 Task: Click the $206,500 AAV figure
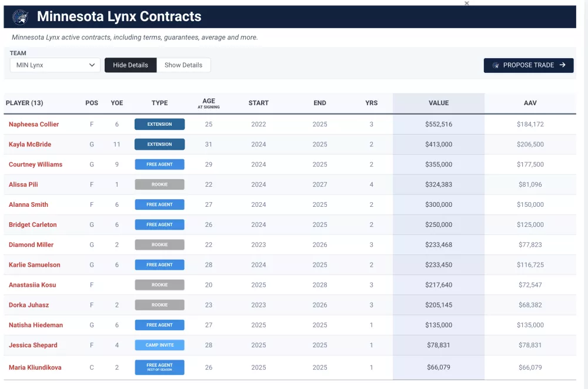click(x=530, y=145)
